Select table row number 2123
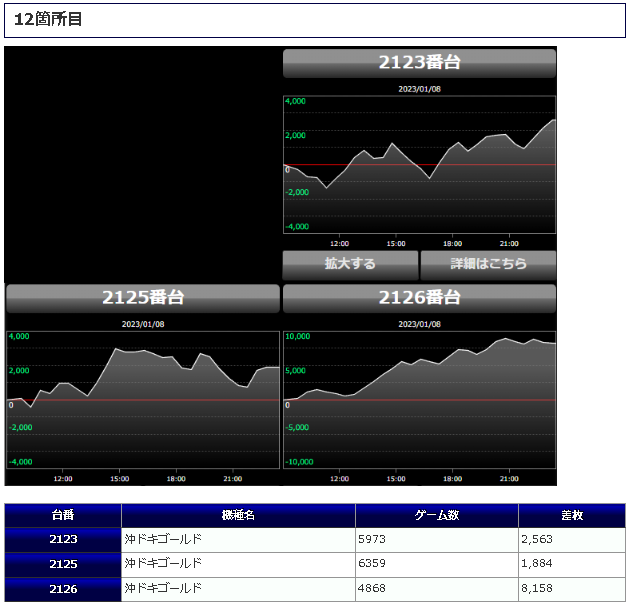Image resolution: width=630 pixels, height=605 pixels. (63, 540)
